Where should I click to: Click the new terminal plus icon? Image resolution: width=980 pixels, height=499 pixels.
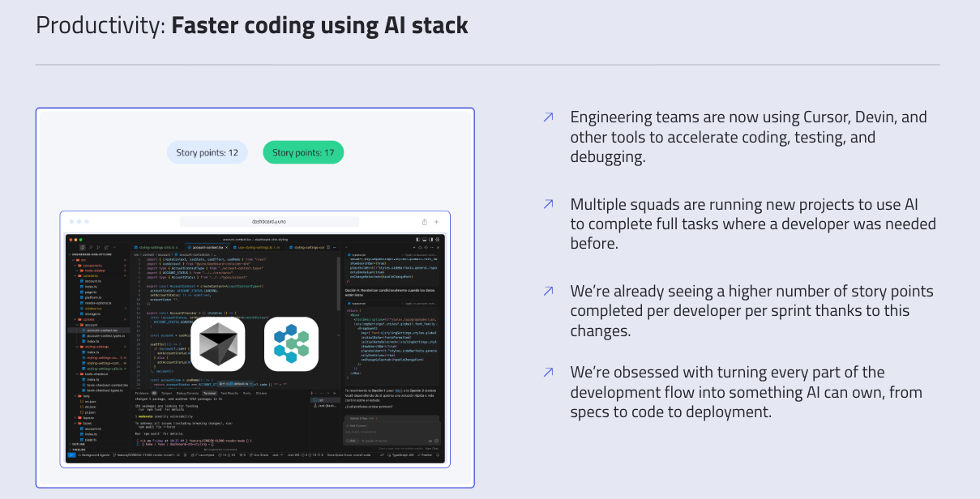tap(311, 394)
